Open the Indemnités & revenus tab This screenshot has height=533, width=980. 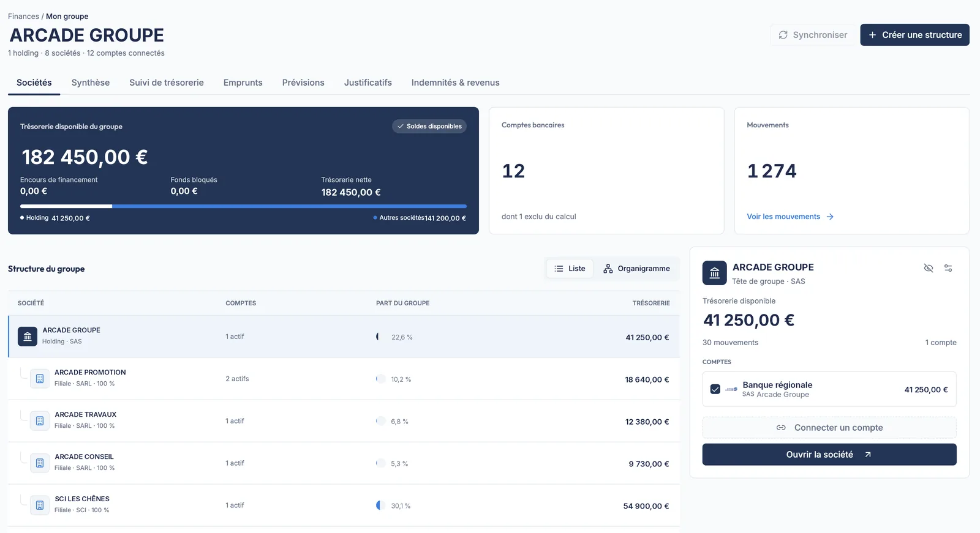[x=456, y=83]
